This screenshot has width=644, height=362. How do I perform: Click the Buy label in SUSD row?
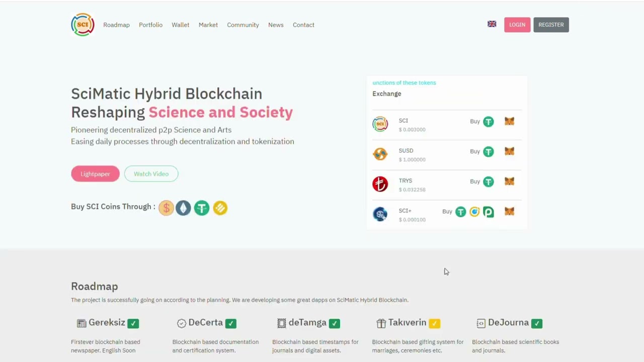[x=475, y=151]
